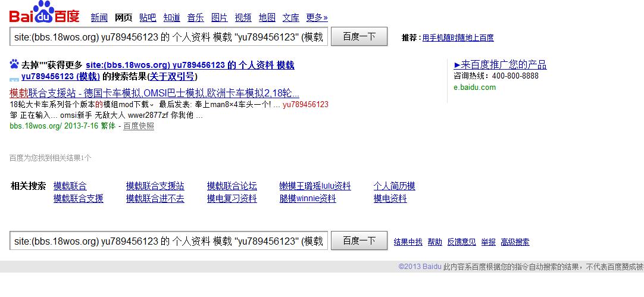Open yu789456123 (模载) suggestion link

(60, 76)
